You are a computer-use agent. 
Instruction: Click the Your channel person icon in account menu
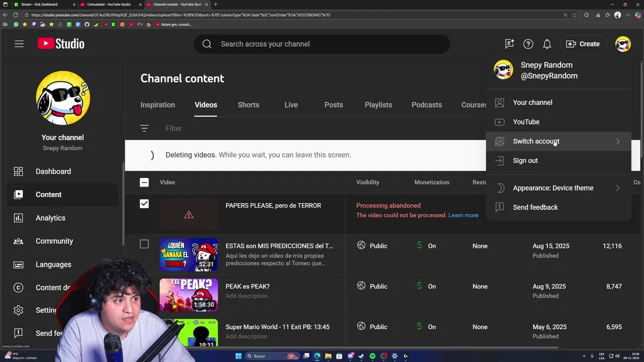point(500,103)
